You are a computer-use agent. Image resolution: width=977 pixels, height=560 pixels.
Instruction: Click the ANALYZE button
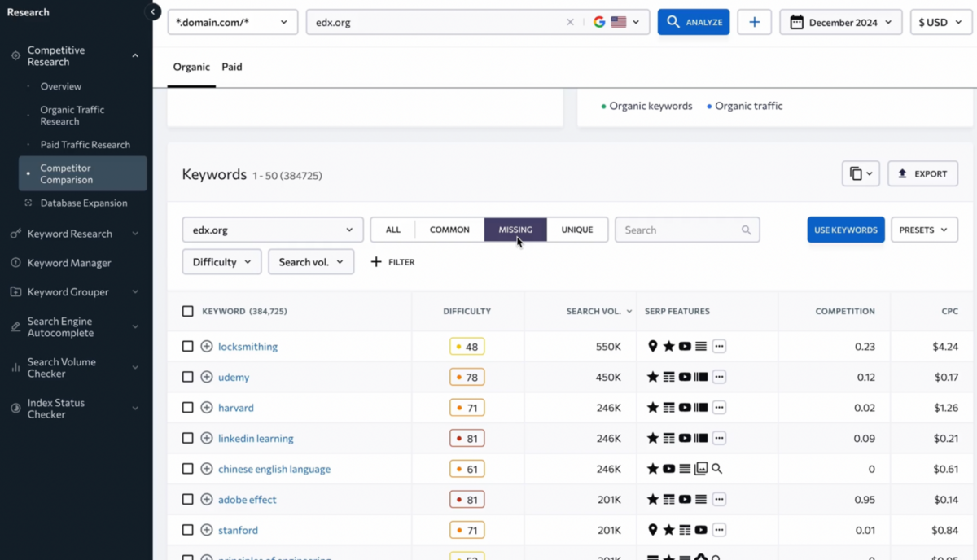(694, 23)
